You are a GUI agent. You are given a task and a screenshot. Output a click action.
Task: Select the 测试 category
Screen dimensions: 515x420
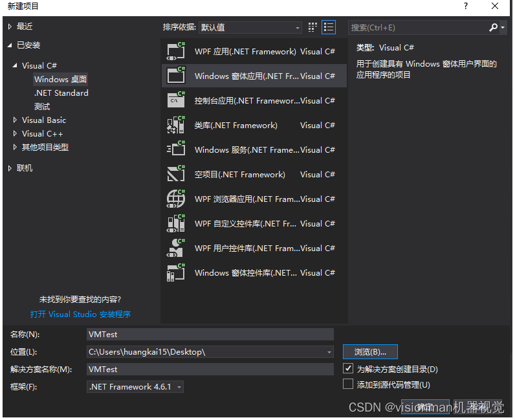[x=42, y=107]
